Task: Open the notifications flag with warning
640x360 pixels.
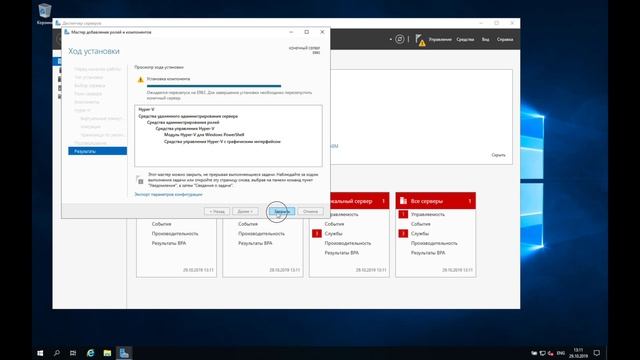Action: (x=420, y=40)
